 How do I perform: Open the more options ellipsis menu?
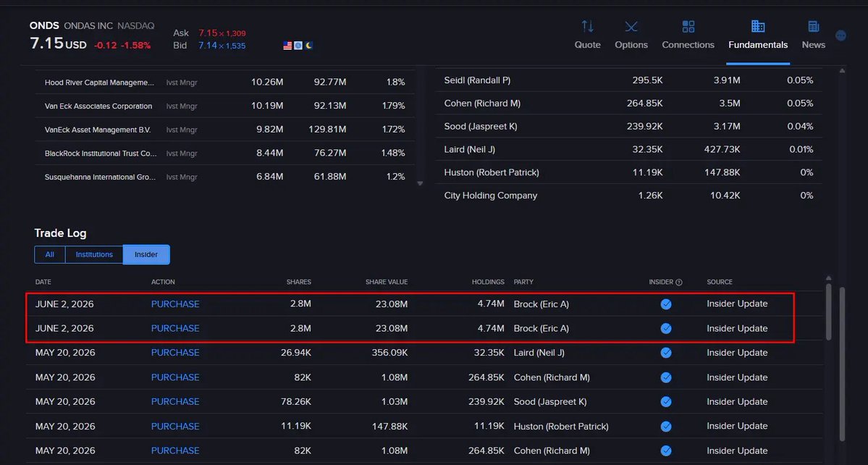click(840, 35)
